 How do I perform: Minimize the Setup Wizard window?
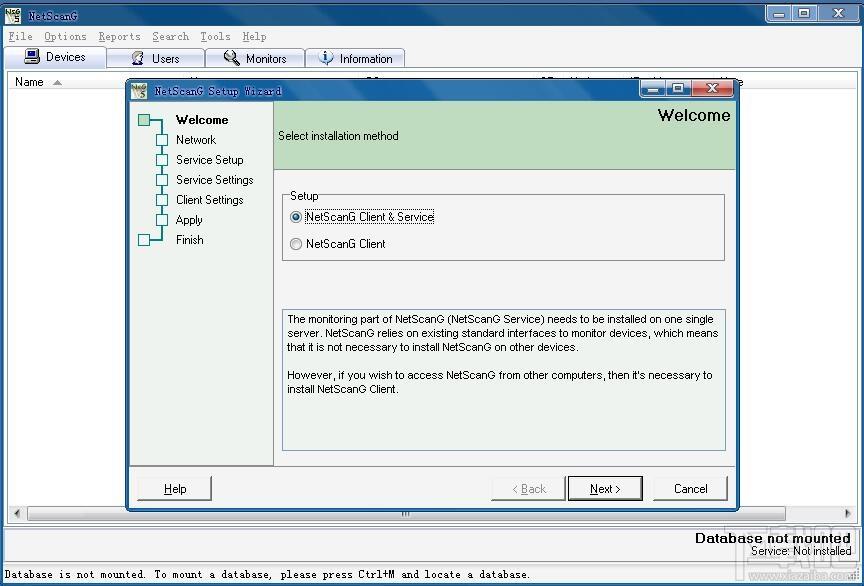coord(652,88)
